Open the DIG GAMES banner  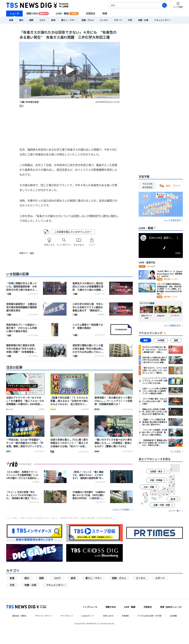[x=35, y=553]
